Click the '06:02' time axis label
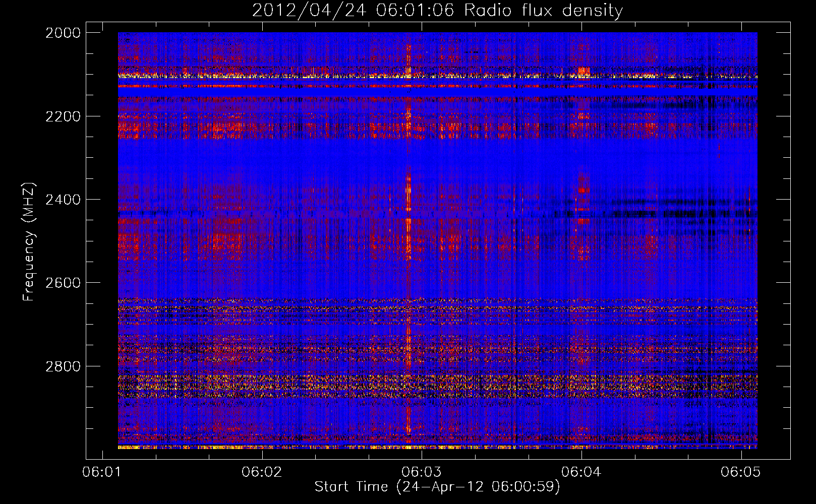Viewport: 816px width, 504px height. click(261, 472)
